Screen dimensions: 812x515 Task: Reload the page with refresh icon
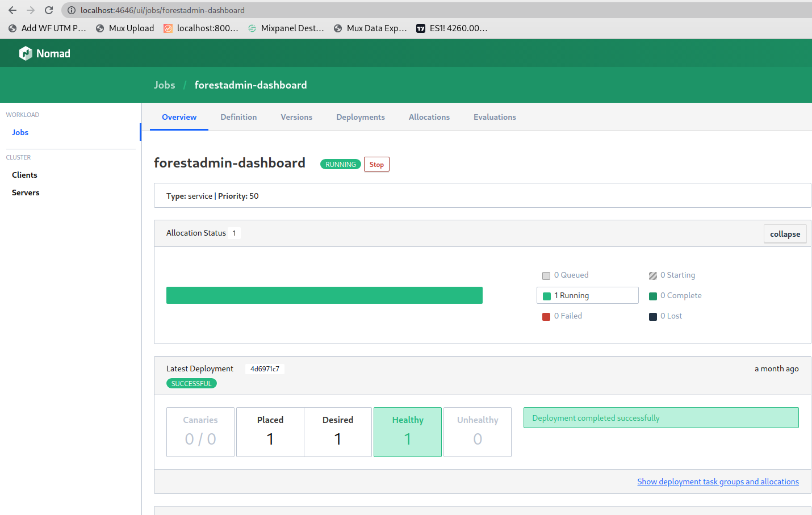pyautogui.click(x=49, y=10)
